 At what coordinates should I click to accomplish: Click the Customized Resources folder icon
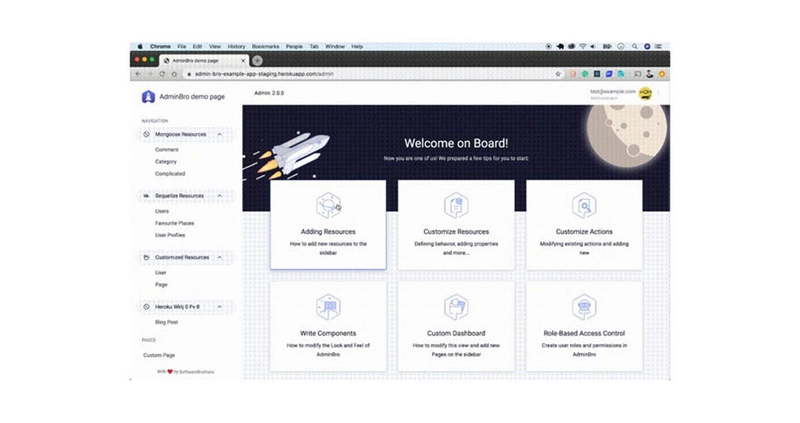coord(146,257)
